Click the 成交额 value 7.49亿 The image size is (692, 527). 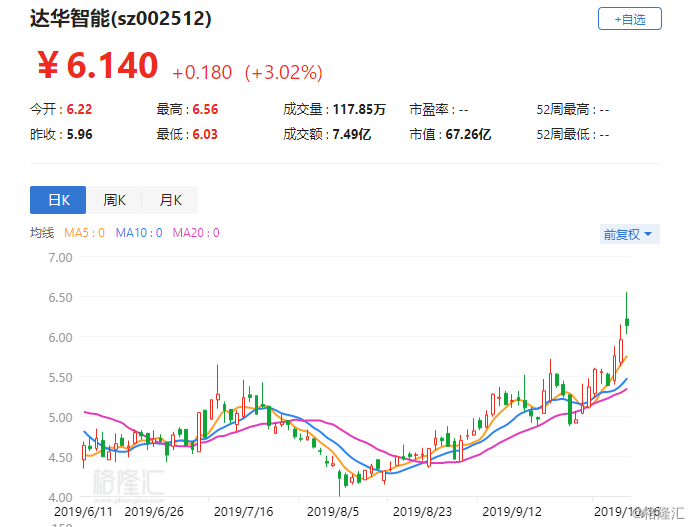(352, 134)
